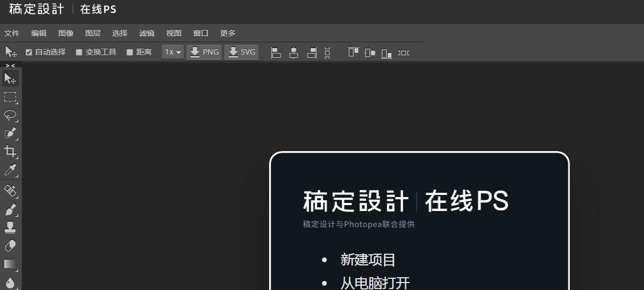Screen dimensions: 644x290
Task: Open the 选择 menu
Action: click(120, 33)
